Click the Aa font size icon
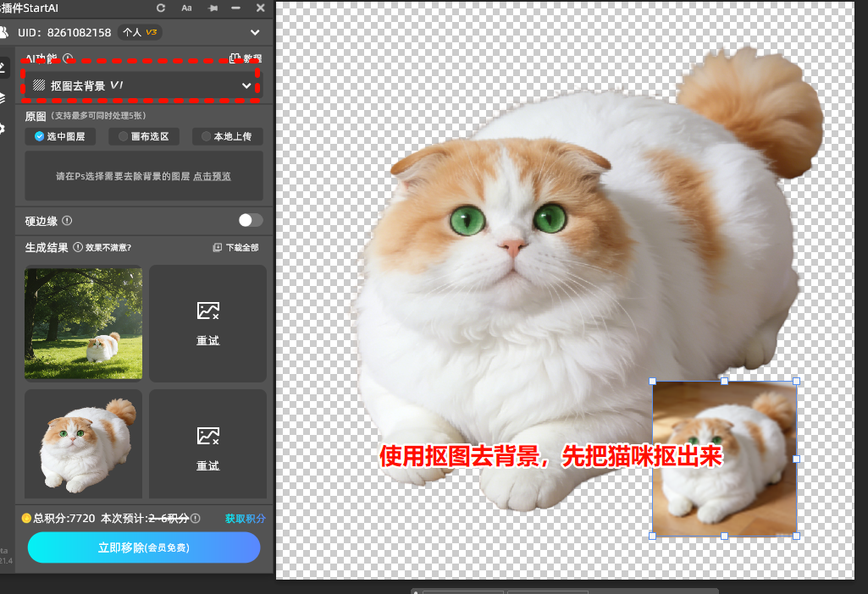The image size is (868, 594). pos(186,8)
